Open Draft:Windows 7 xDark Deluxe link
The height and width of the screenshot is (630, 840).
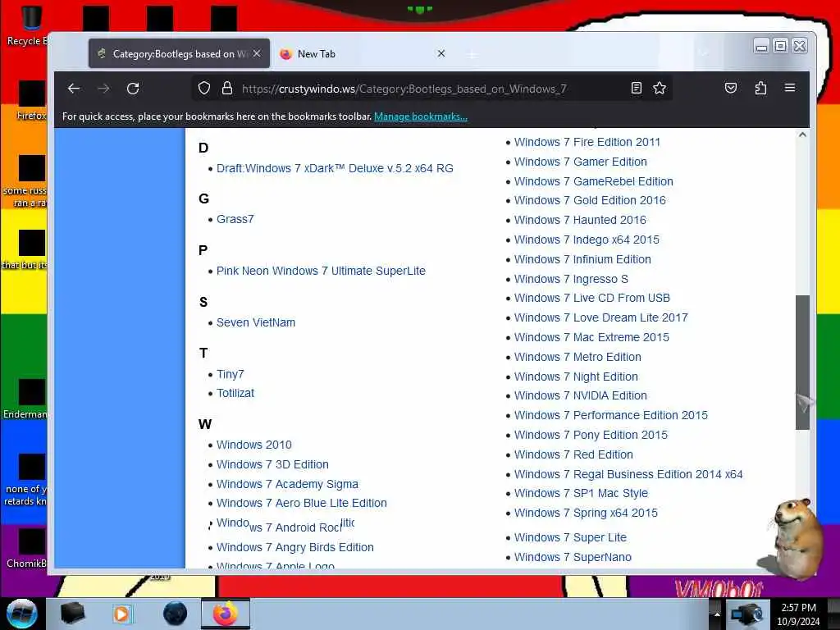click(335, 168)
